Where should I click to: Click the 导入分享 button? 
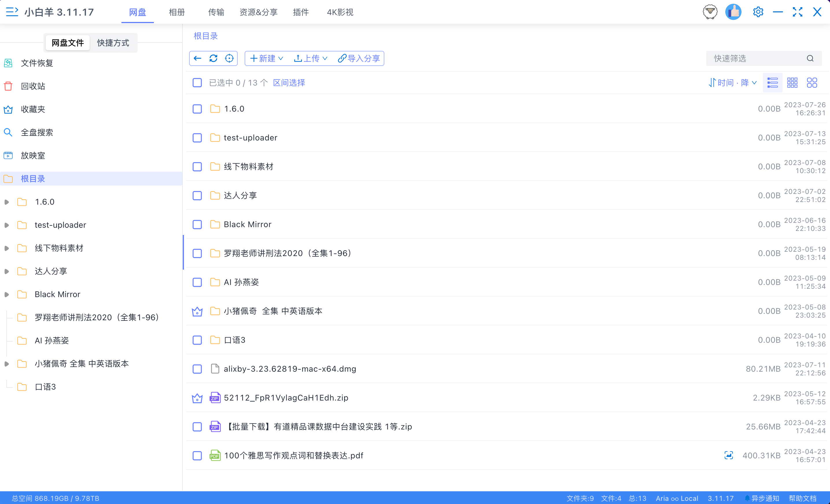(359, 58)
